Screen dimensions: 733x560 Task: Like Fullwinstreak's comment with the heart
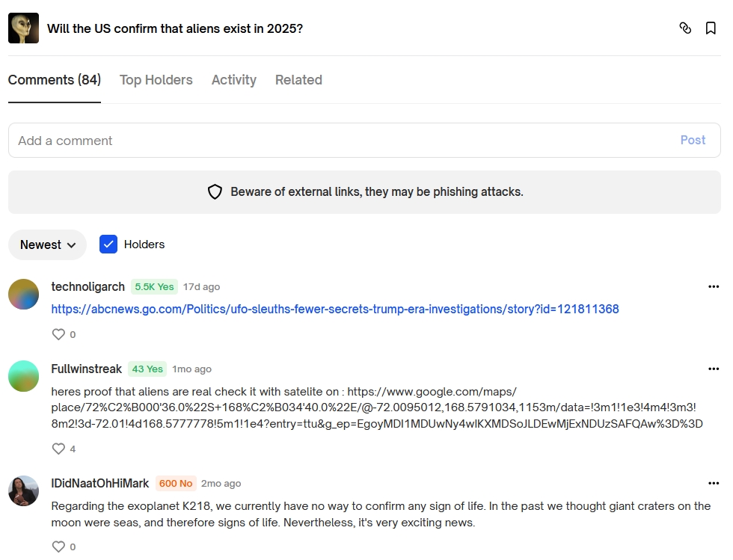coord(59,449)
